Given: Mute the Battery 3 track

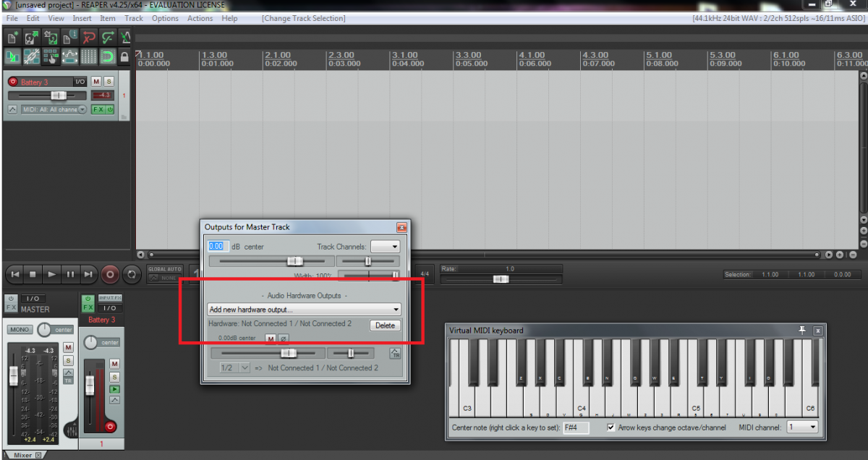Looking at the screenshot, I should (96, 82).
